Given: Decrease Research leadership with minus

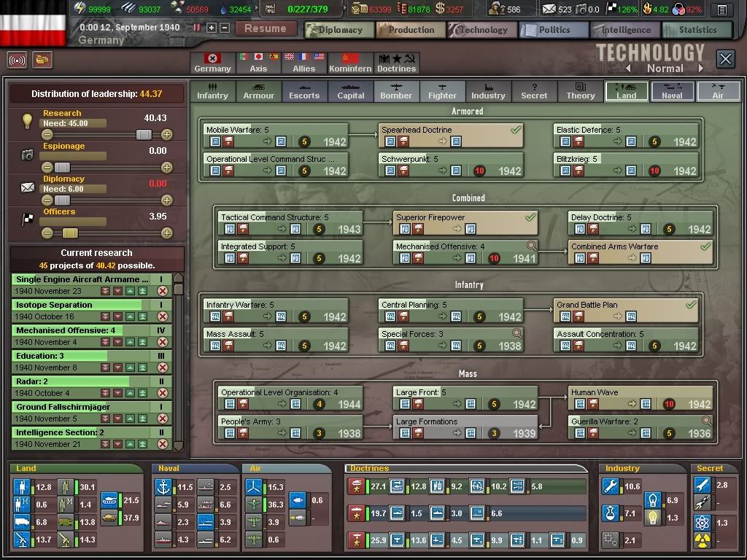Looking at the screenshot, I should point(47,135).
